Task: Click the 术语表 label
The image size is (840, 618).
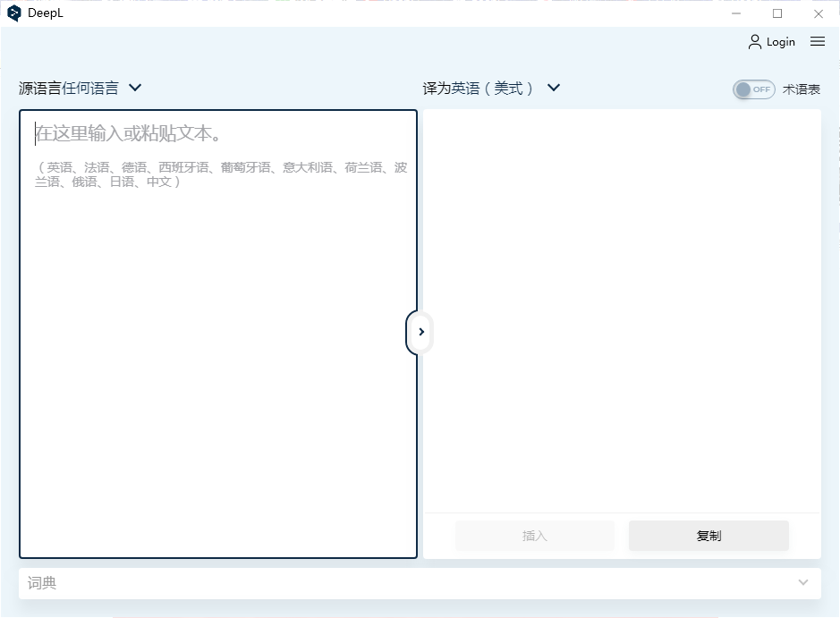Action: tap(801, 89)
